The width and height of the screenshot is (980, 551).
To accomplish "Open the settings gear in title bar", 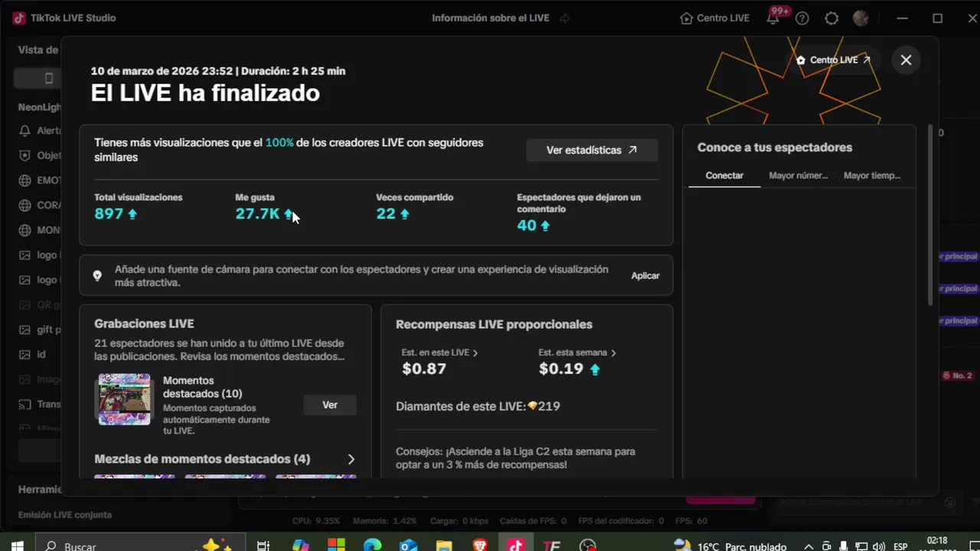I will coord(831,18).
